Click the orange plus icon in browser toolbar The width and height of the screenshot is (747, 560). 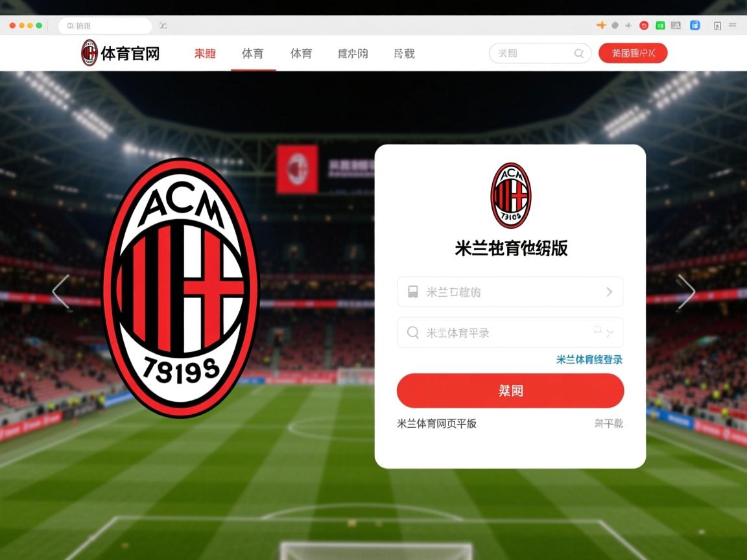(x=601, y=25)
